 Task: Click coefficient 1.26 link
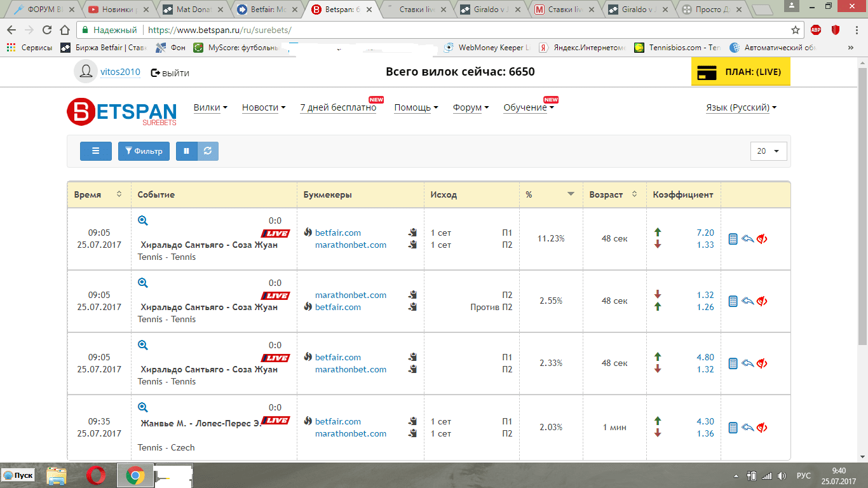pyautogui.click(x=705, y=307)
